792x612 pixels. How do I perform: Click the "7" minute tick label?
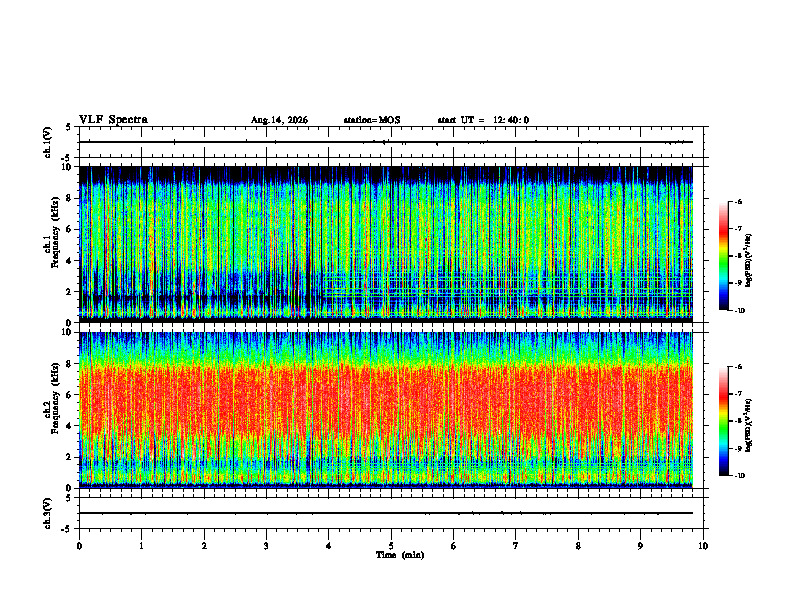click(516, 546)
